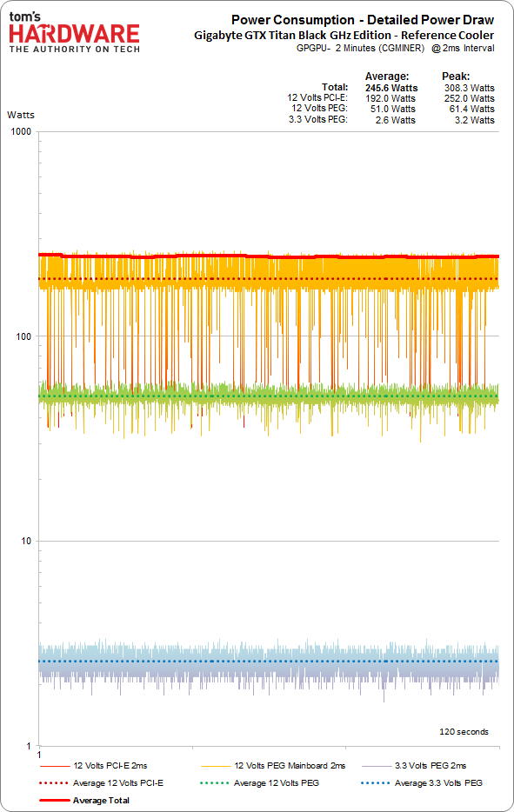This screenshot has width=514, height=812.
Task: Click the 'Peak:' column header
Action: (456, 77)
